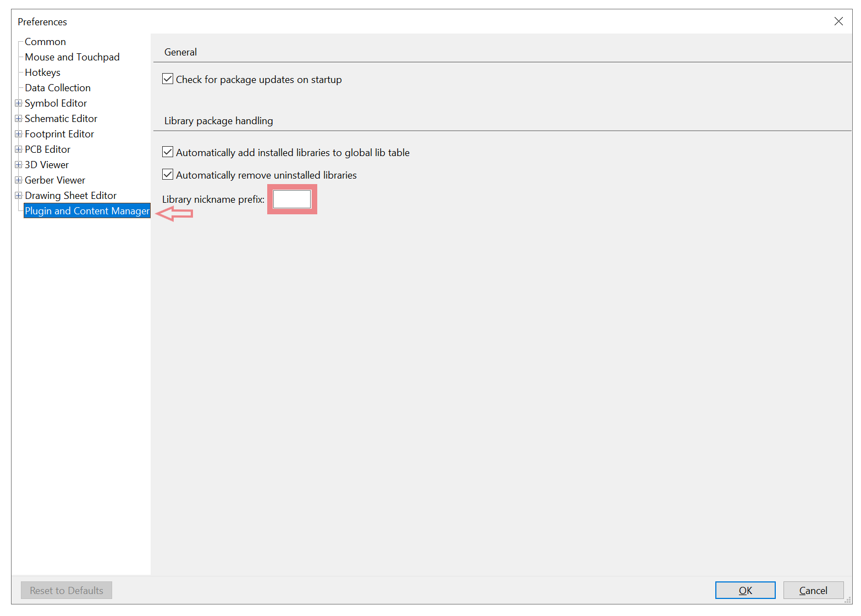Select Plugin and Content Manager entry
This screenshot has height=616, width=861.
(x=87, y=211)
